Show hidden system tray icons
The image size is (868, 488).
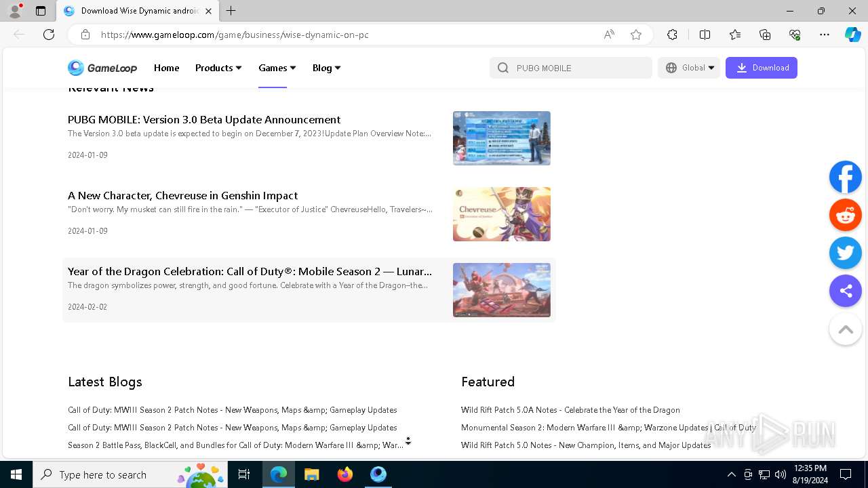click(731, 474)
